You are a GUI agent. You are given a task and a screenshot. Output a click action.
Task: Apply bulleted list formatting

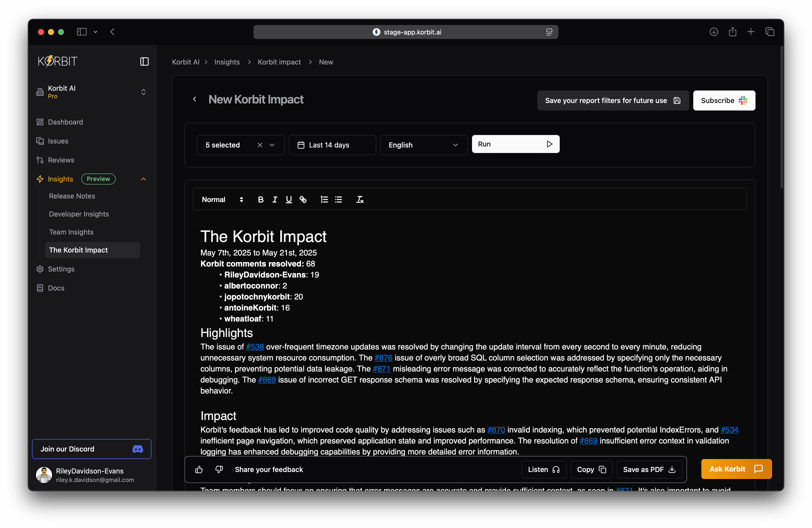coord(338,199)
